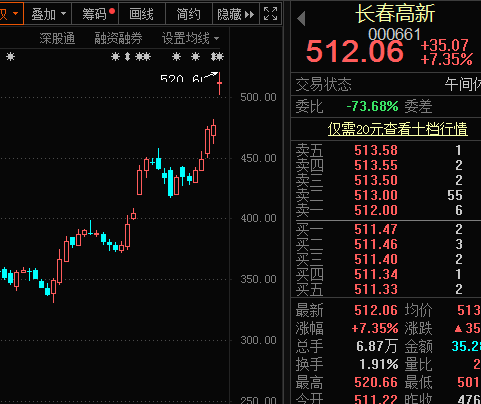Expand the 设置均线 dropdown
This screenshot has height=404, width=481.
tap(190, 39)
